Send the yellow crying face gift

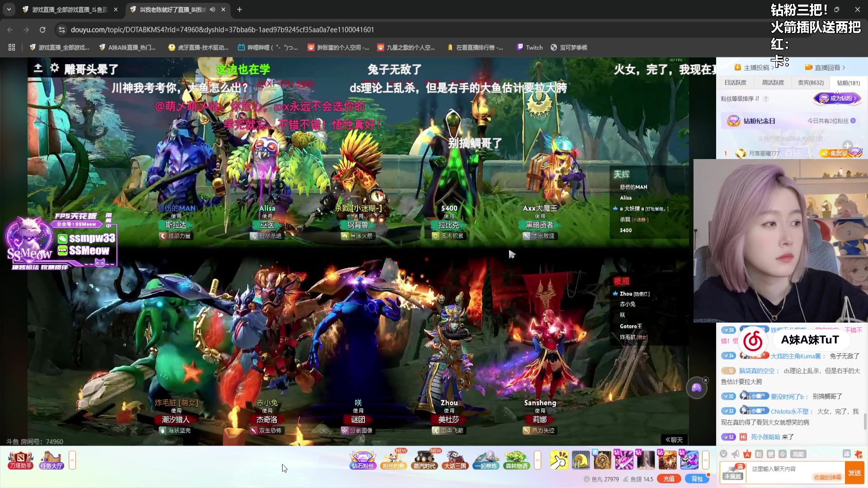580,460
